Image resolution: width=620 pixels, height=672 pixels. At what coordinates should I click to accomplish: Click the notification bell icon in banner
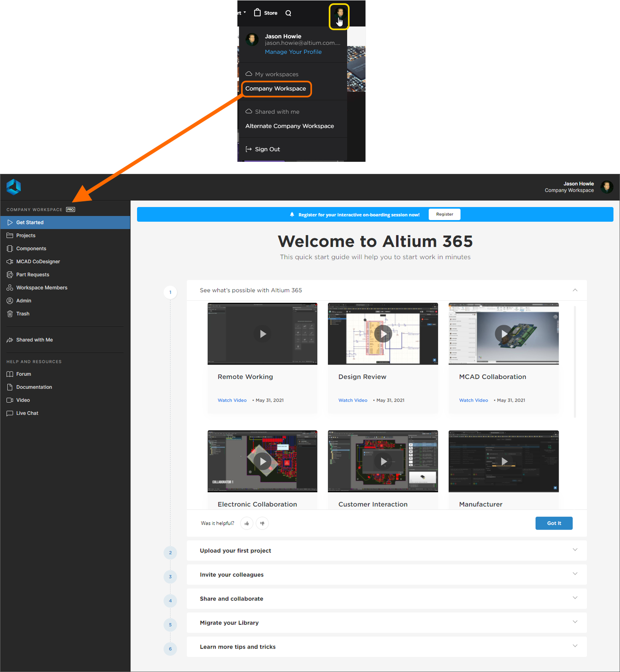[292, 215]
